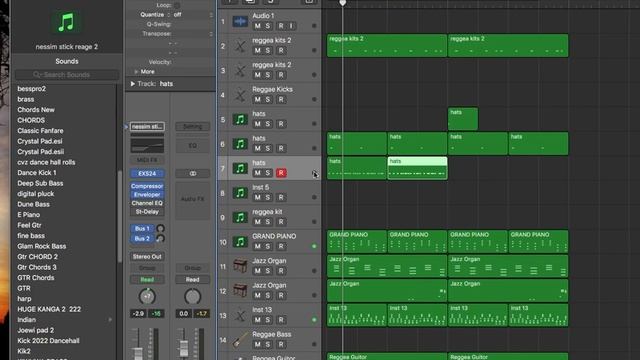Select the highlighted hats region on track 7
This screenshot has width=640, height=360.
click(417, 168)
